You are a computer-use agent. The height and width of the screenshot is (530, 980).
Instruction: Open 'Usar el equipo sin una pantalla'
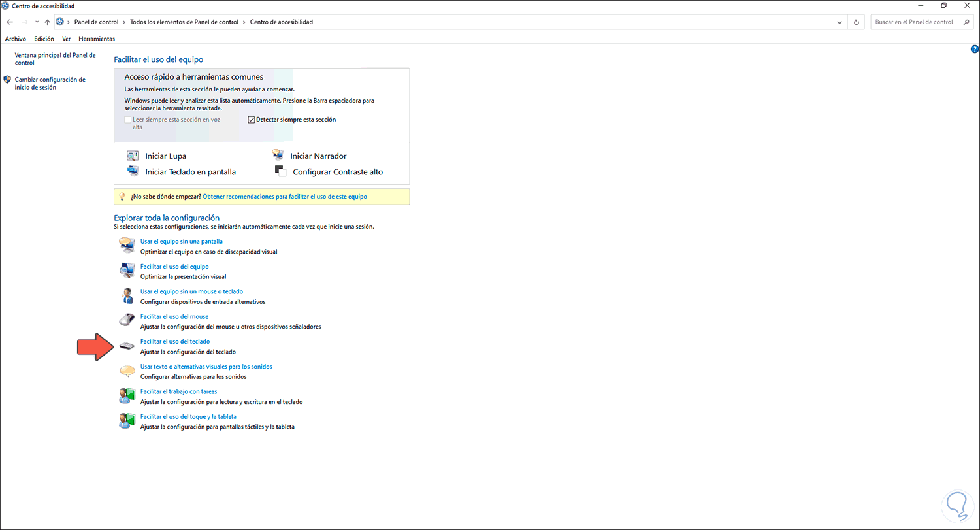pos(182,242)
